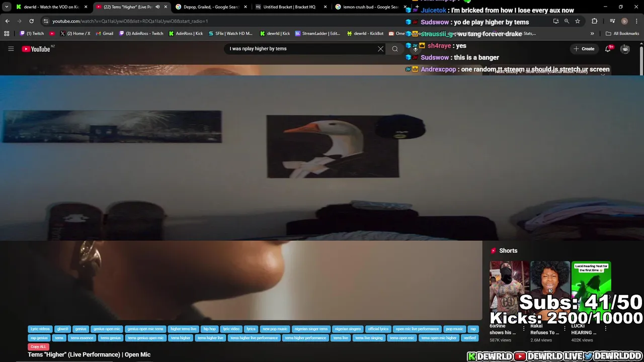Image resolution: width=644 pixels, height=362 pixels.
Task: Open options menu for LUCKI HEARING short
Action: 605,329
